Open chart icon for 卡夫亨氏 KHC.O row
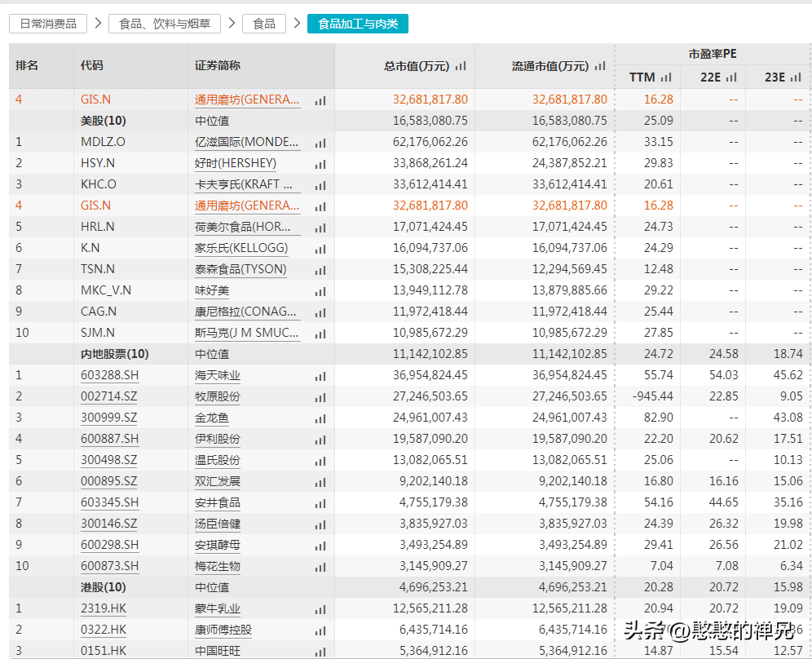Viewport: 812px width, 659px height. pos(320,185)
